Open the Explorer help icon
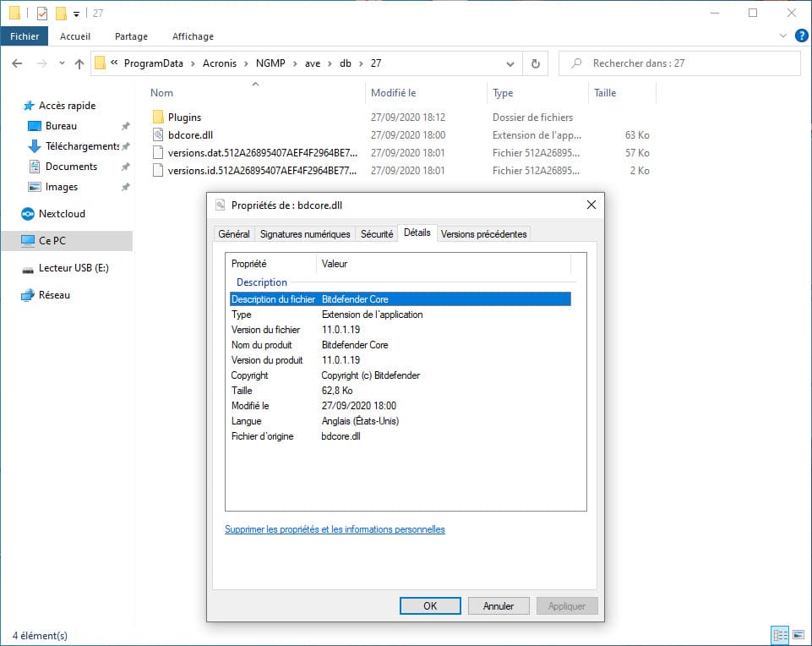812x646 pixels. tap(801, 36)
